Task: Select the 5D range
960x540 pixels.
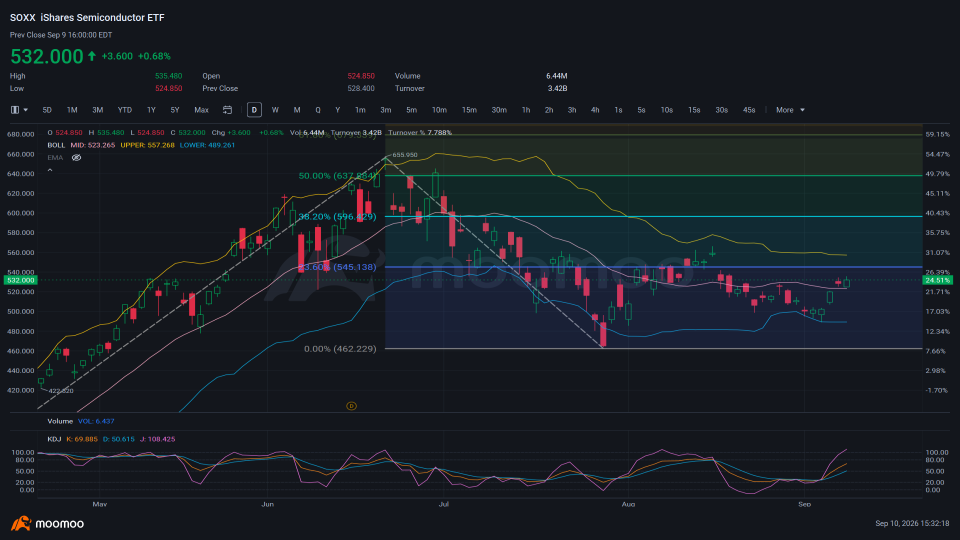Action: (x=47, y=110)
